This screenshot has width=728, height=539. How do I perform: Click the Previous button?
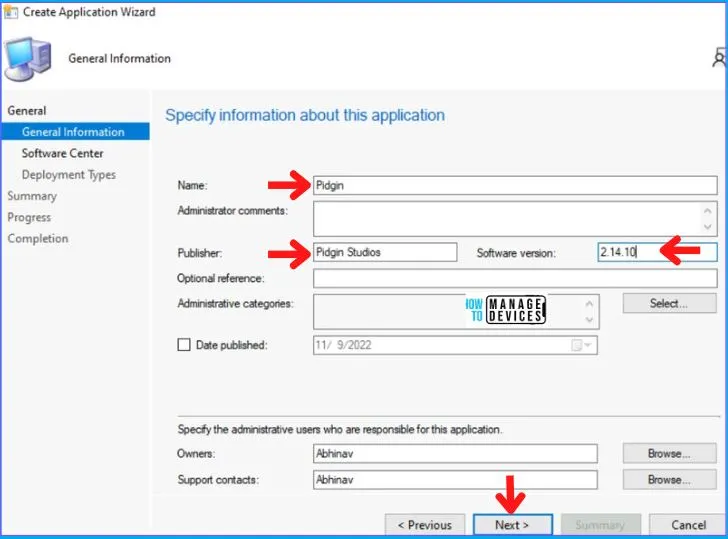pyautogui.click(x=425, y=525)
